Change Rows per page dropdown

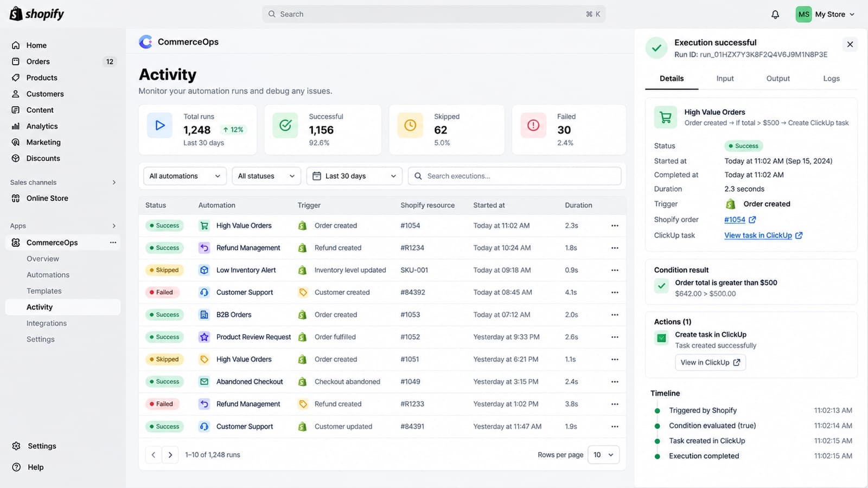click(x=603, y=455)
